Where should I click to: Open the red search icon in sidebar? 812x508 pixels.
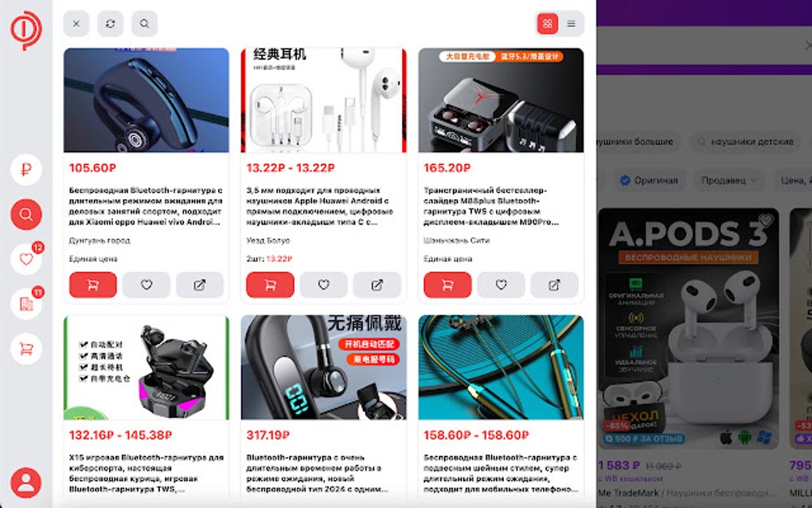coord(26,214)
